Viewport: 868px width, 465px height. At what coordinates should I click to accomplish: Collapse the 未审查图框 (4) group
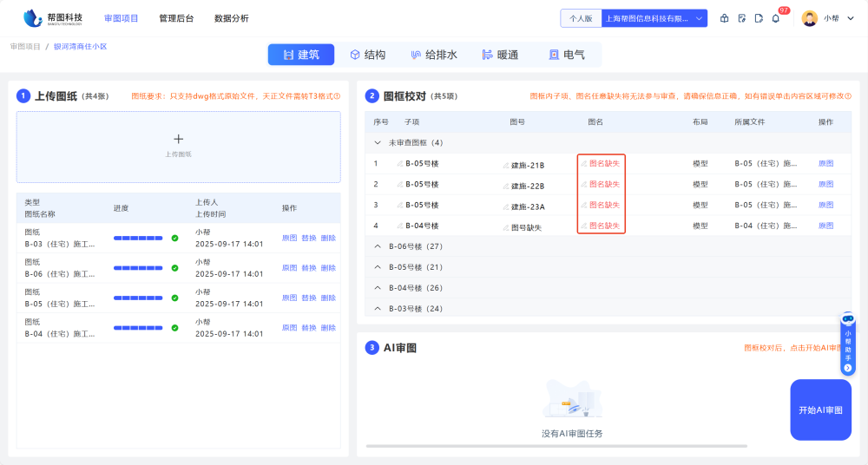(x=378, y=142)
